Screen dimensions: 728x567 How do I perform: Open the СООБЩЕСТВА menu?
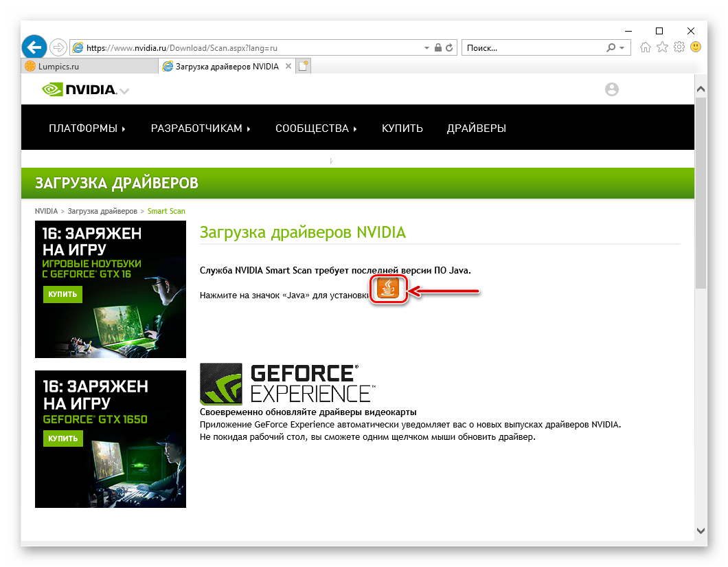316,129
